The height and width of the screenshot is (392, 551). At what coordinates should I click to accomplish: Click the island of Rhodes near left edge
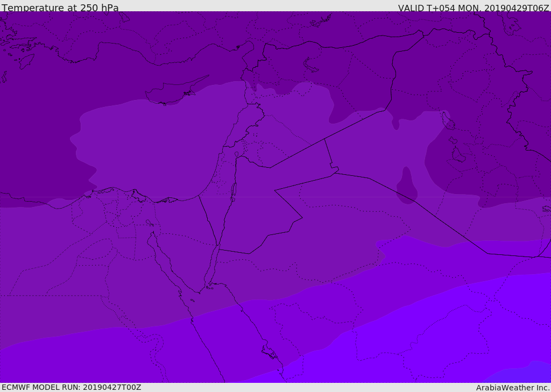click(x=25, y=61)
